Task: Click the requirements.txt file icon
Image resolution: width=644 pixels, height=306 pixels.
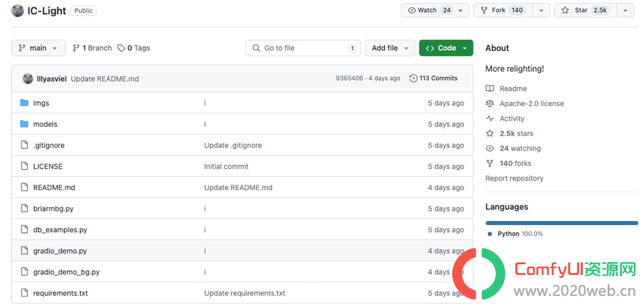Action: pos(24,293)
